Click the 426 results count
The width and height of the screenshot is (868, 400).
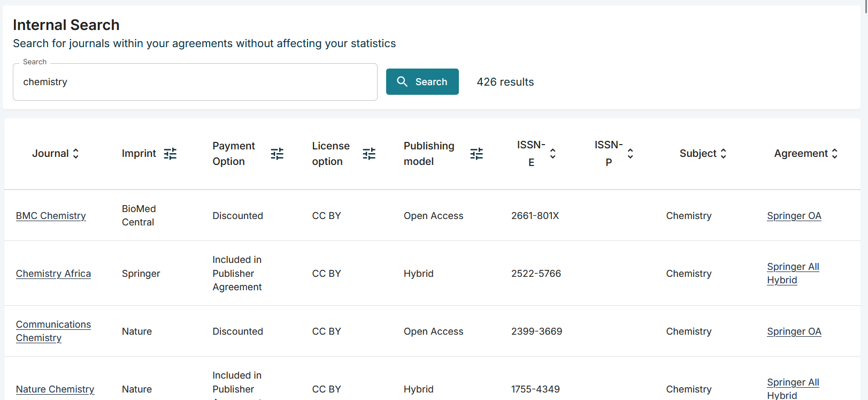[505, 82]
